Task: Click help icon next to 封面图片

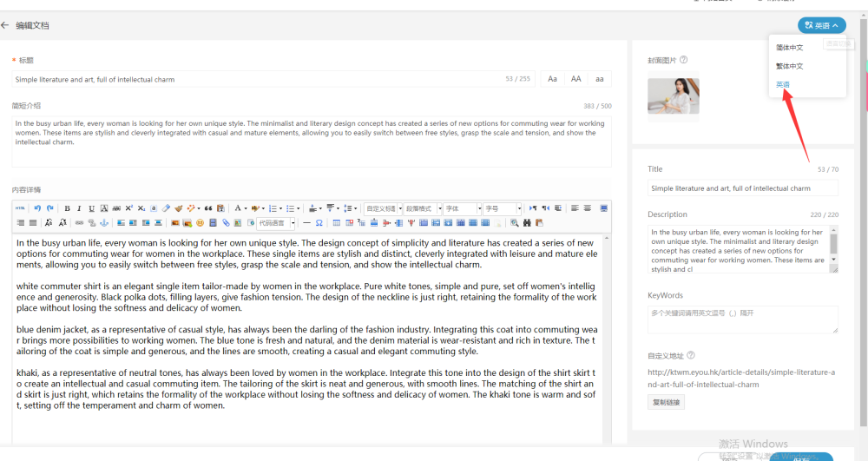Action: click(684, 60)
